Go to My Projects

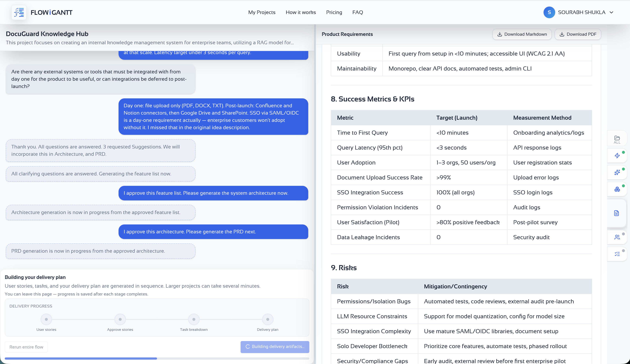point(262,12)
